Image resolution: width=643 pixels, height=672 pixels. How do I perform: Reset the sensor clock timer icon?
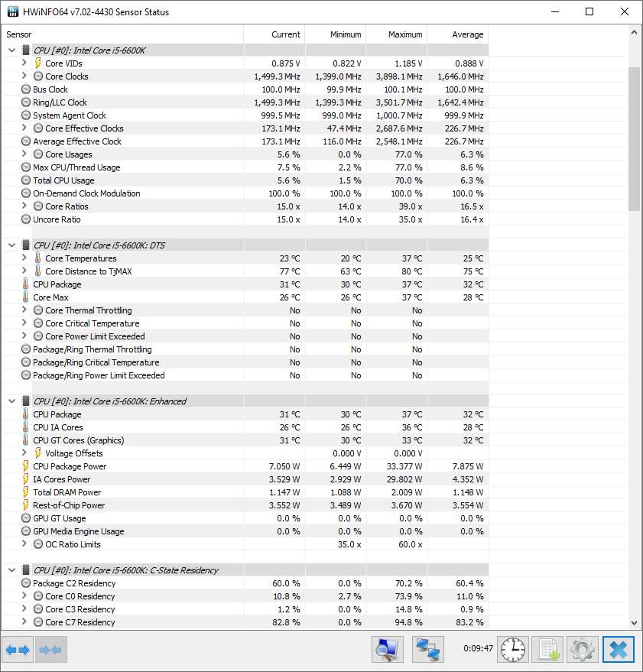click(x=513, y=650)
